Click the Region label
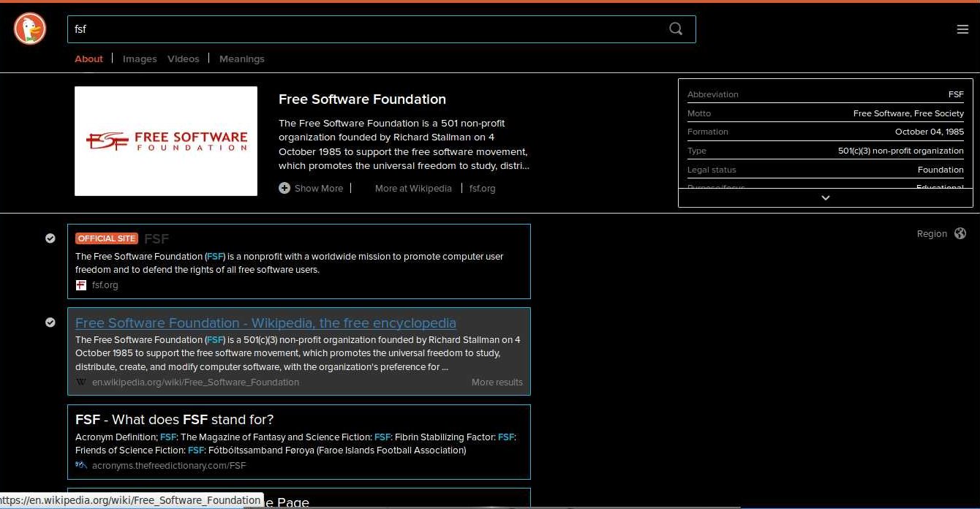 click(x=932, y=233)
